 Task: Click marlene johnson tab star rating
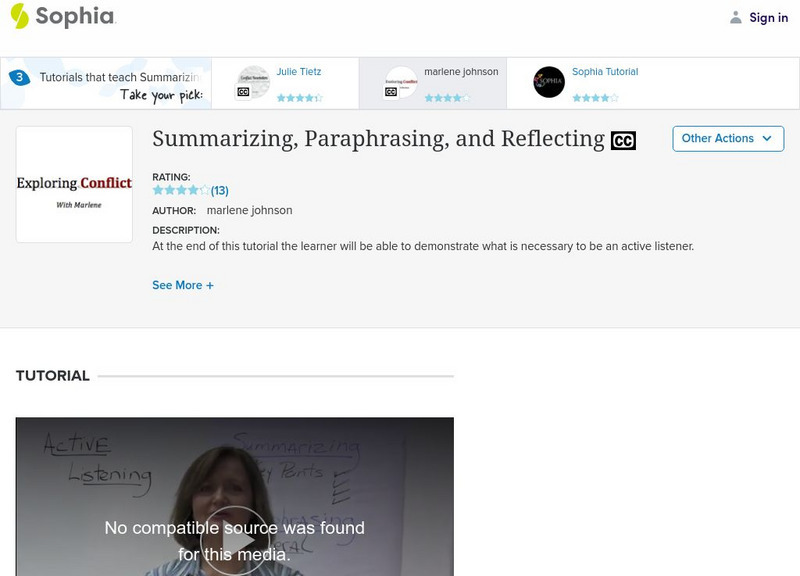point(447,97)
